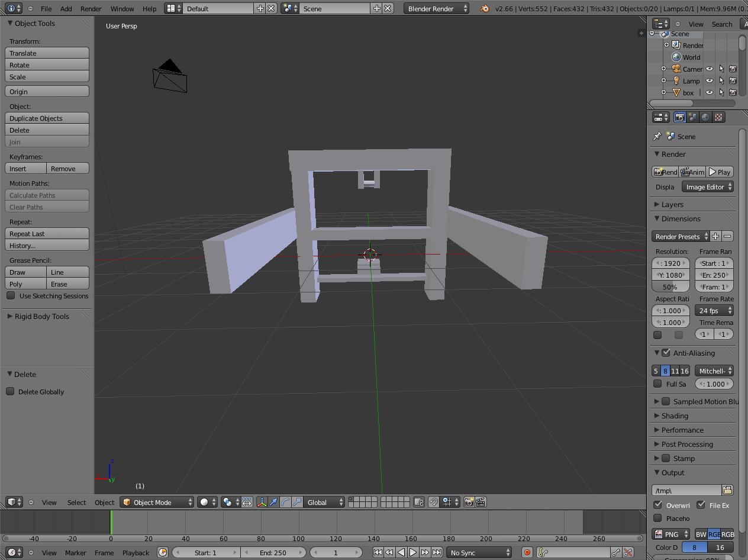Image resolution: width=748 pixels, height=560 pixels.
Task: Click the Duplicate Objects button
Action: click(x=47, y=118)
